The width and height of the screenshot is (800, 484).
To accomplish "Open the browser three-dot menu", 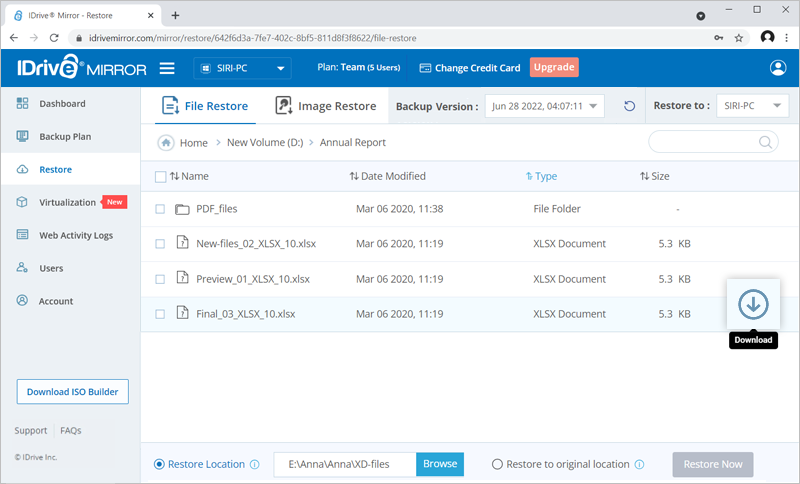I will 786,38.
